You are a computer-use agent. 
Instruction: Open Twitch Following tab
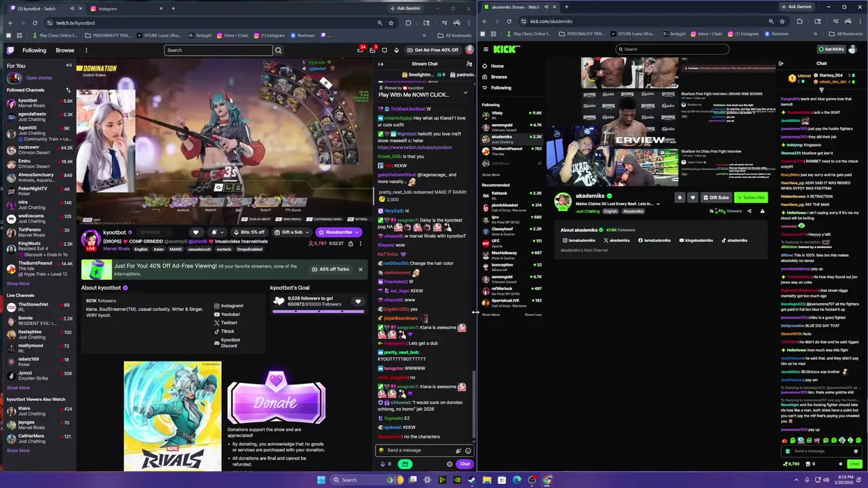click(x=34, y=50)
